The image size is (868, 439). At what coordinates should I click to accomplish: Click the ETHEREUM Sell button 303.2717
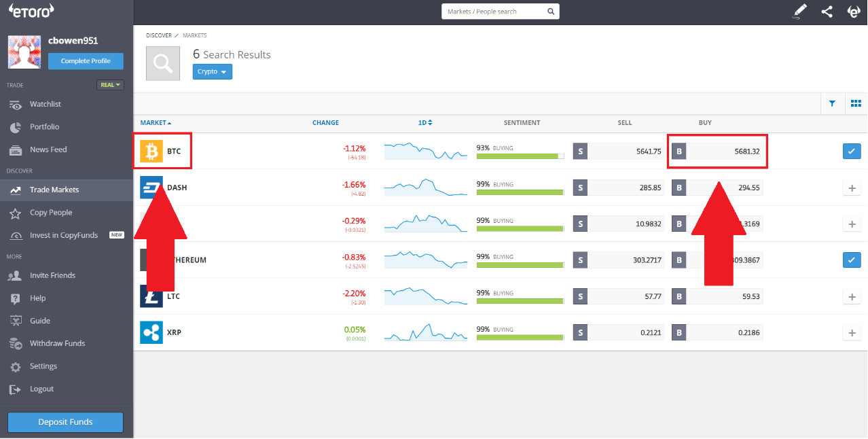coord(619,260)
